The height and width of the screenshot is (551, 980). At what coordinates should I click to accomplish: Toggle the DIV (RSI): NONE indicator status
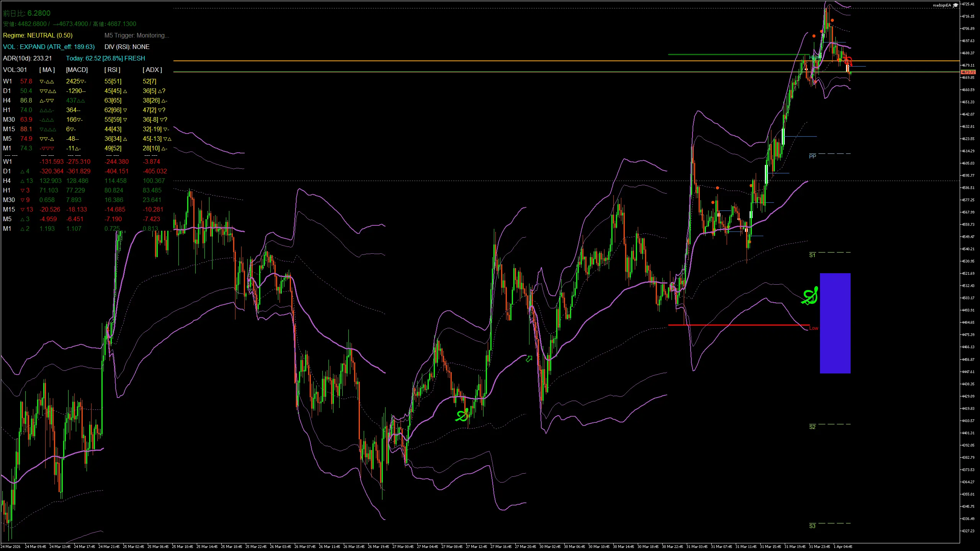click(127, 47)
